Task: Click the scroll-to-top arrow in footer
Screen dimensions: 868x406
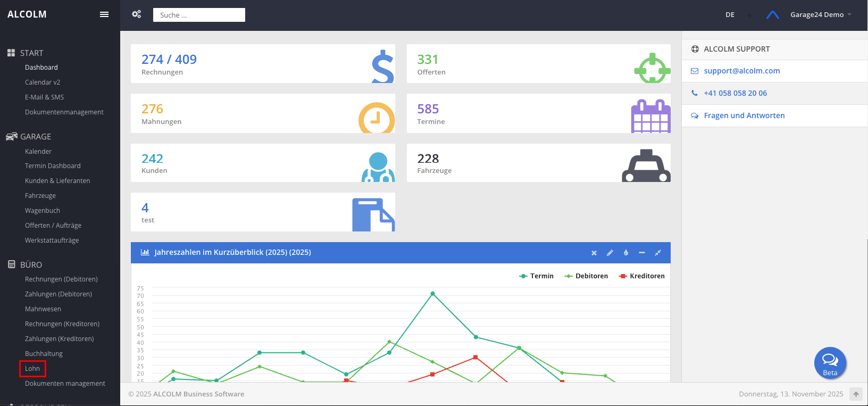Action: coord(856,394)
